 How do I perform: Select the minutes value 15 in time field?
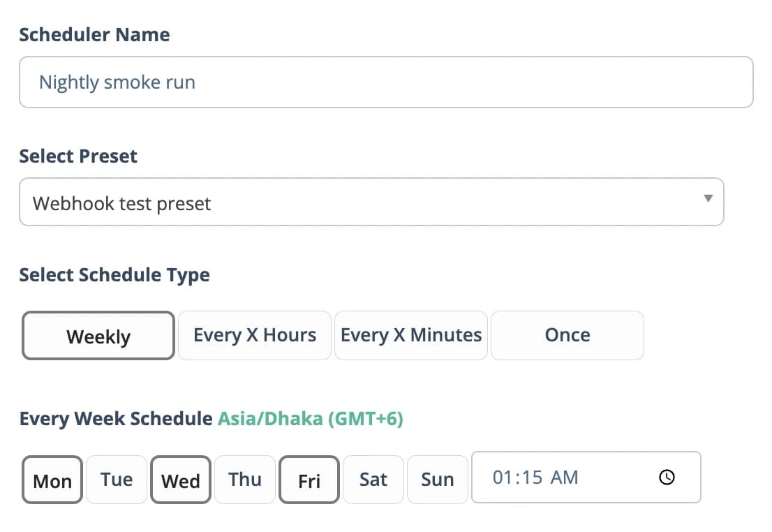pos(532,478)
